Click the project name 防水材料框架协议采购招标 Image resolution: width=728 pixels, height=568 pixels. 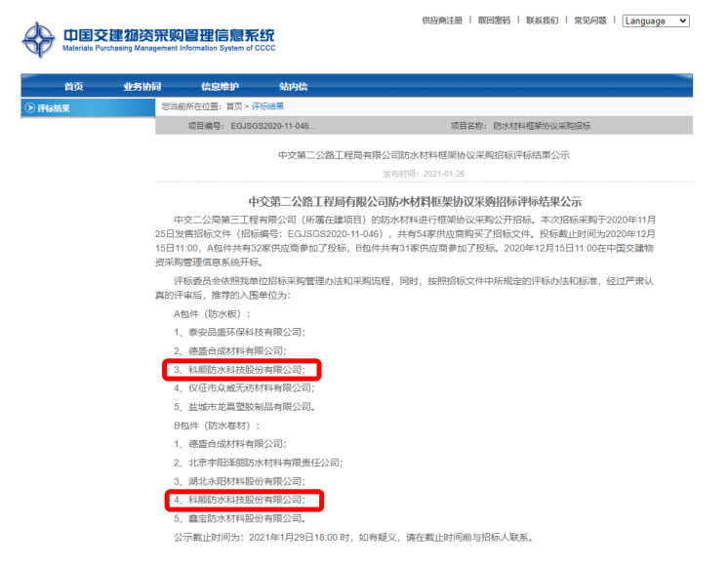pyautogui.click(x=542, y=126)
